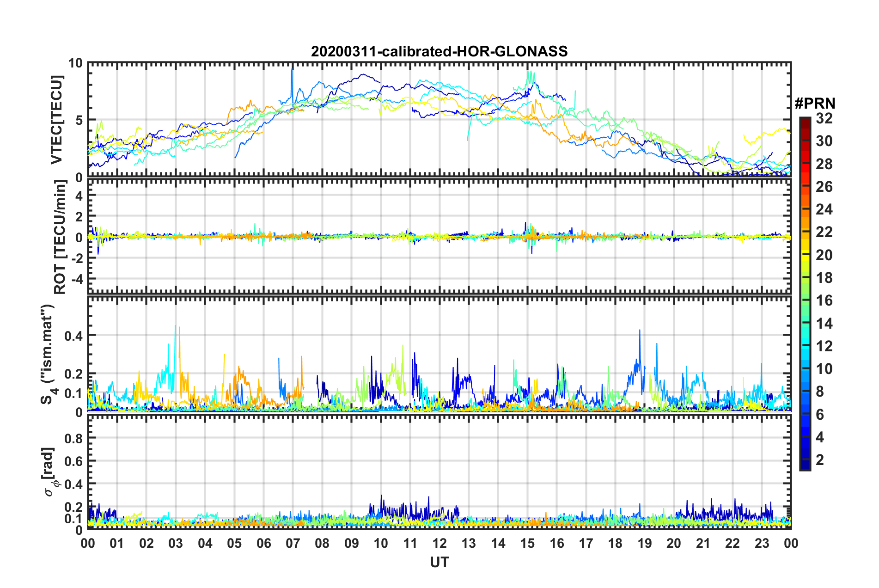The width and height of the screenshot is (879, 588).
Task: Click x-axis tick label 11
Action: (x=410, y=543)
